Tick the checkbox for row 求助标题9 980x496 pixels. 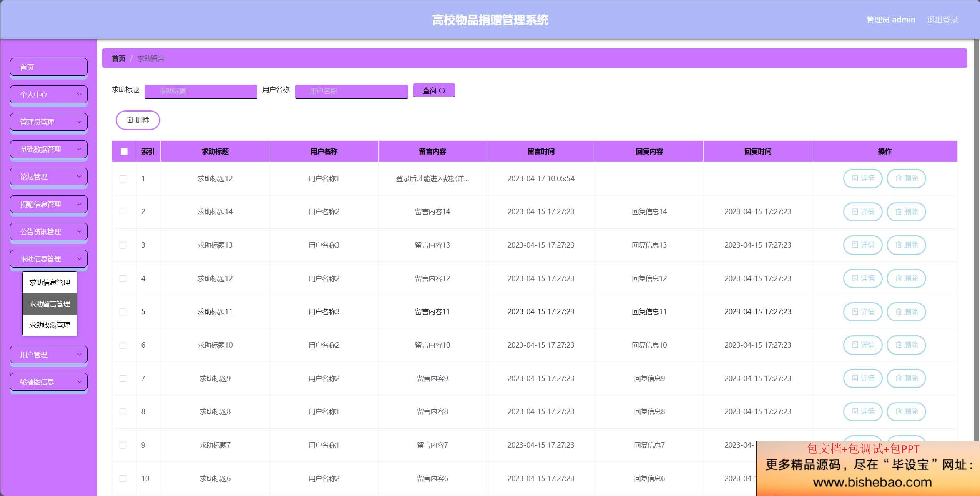click(123, 379)
